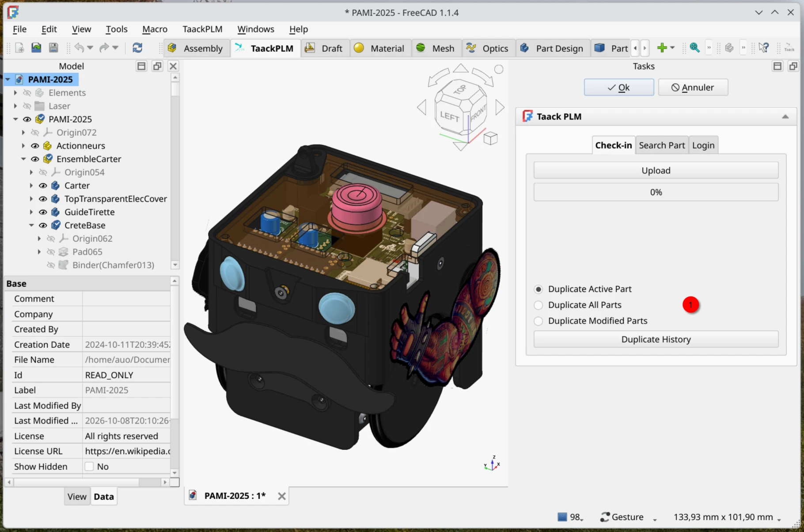
Task: Collapse the Taack PLM task section
Action: tap(785, 117)
